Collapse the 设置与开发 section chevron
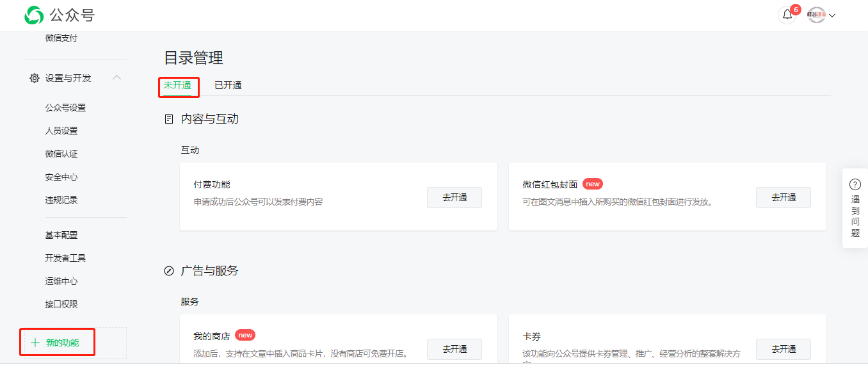 click(117, 77)
